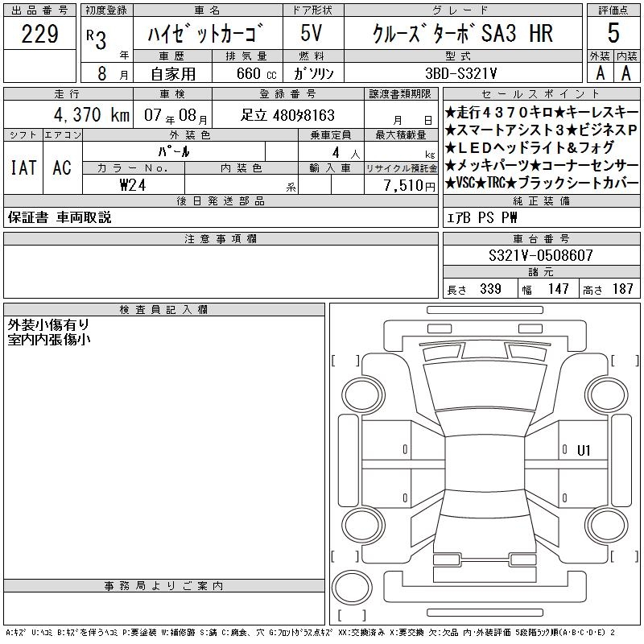Click the 登録番号 header label
The image size is (644, 644).
287,94
